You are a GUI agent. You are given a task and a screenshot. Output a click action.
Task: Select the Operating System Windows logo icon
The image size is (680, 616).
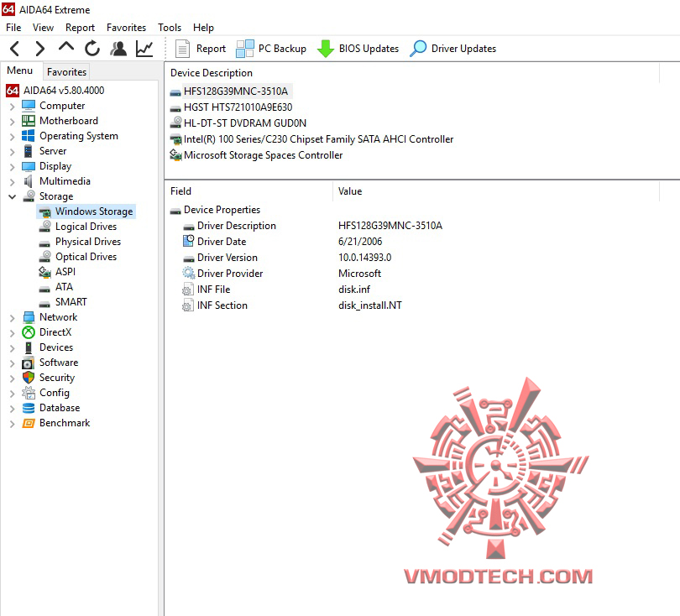pyautogui.click(x=29, y=136)
